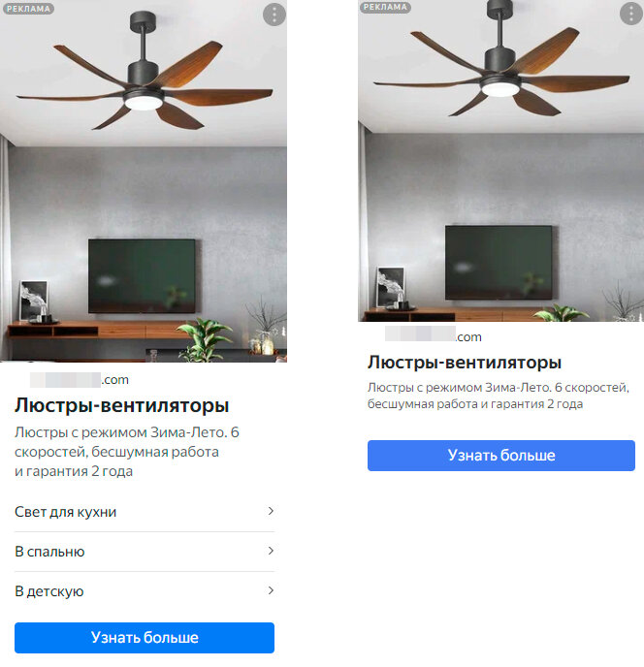Screen dimensions: 644x667
Task: Click the left ad description about Зима-Лето
Action: [127, 452]
